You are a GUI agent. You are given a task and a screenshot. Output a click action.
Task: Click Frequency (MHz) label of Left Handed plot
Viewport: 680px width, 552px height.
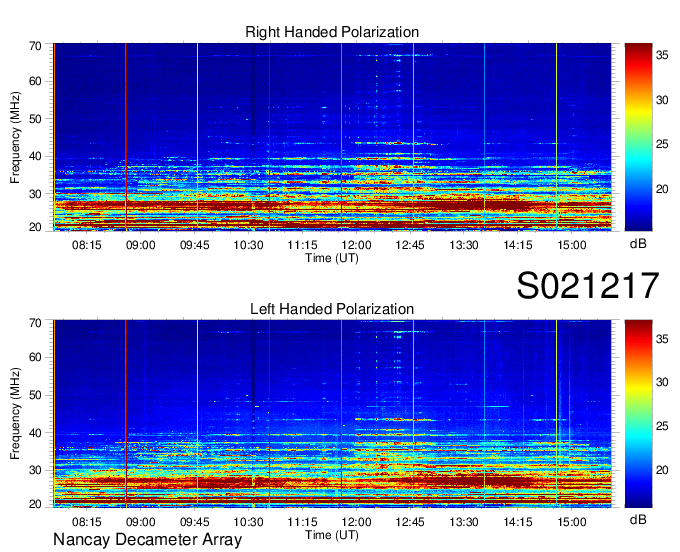(x=15, y=414)
